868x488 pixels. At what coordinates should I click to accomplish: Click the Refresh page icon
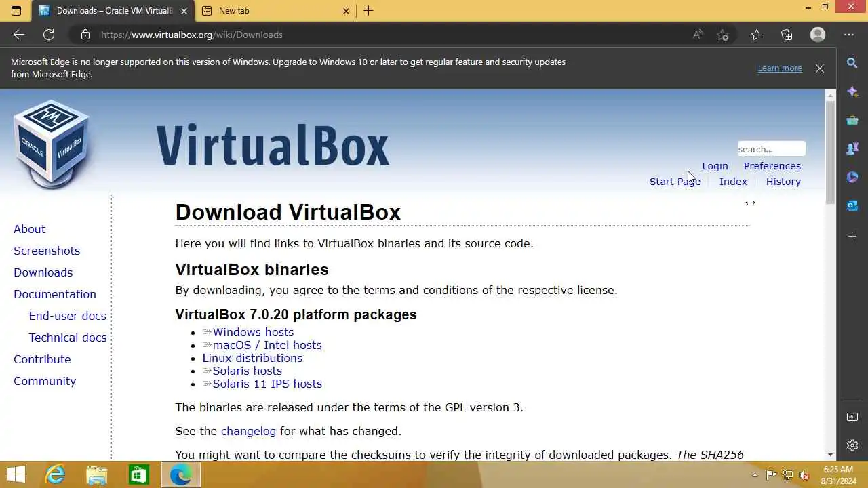[x=49, y=35]
